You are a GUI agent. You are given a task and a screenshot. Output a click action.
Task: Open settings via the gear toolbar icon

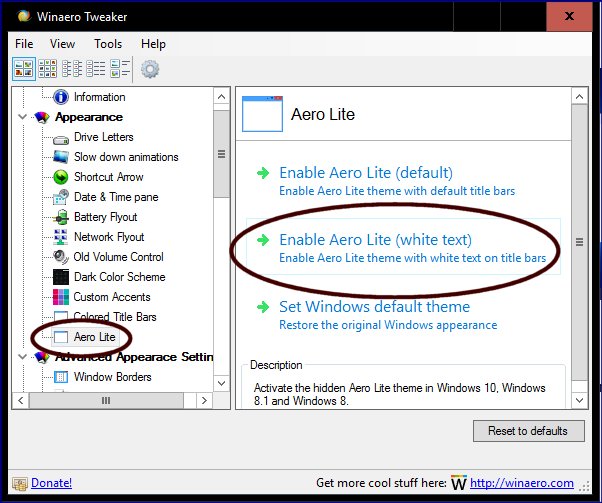[150, 69]
